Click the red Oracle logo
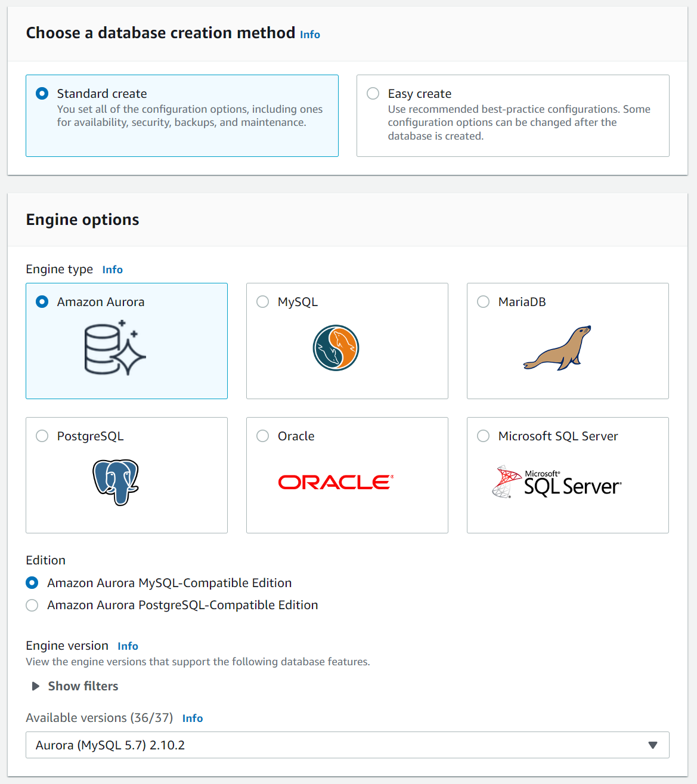 click(336, 482)
